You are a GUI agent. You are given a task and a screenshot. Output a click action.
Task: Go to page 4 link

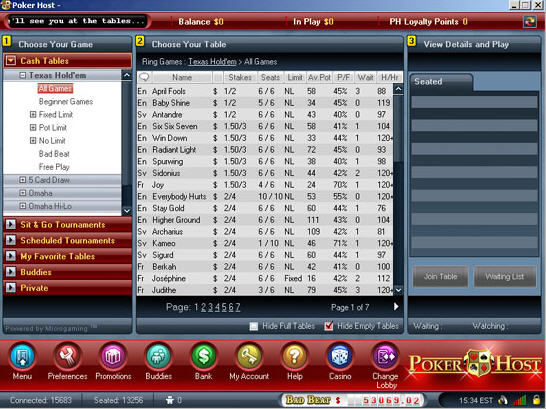point(217,307)
